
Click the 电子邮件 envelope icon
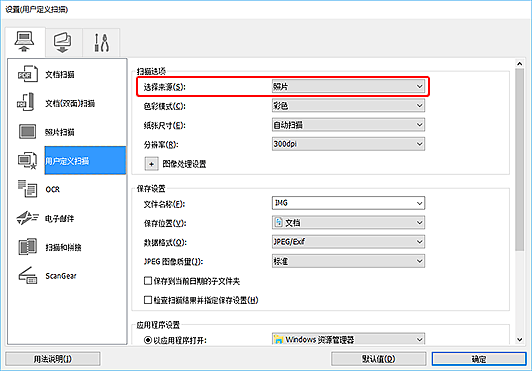pos(27,218)
